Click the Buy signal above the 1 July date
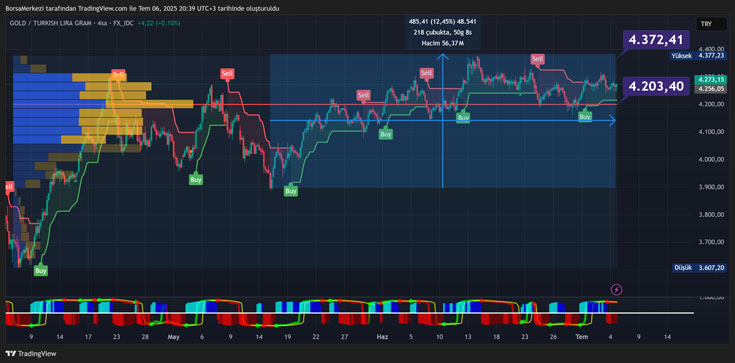Screen dimensions: 735x363 tap(585, 116)
